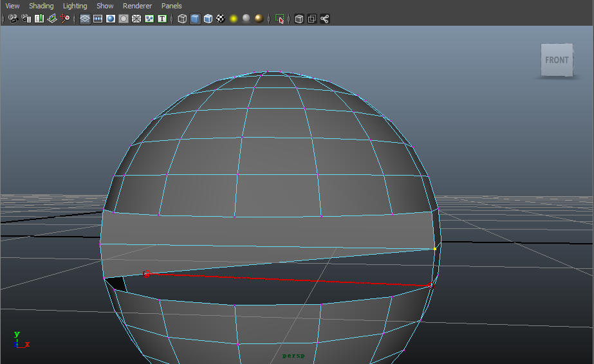Enable High Quality rendering gold sphere
The image size is (594, 364).
click(259, 19)
